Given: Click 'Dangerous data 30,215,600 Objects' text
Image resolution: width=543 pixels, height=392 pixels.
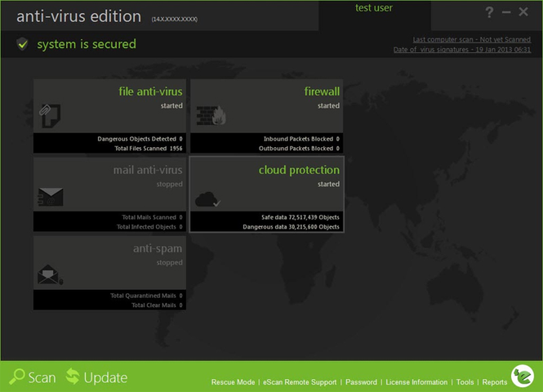Looking at the screenshot, I should coord(291,227).
